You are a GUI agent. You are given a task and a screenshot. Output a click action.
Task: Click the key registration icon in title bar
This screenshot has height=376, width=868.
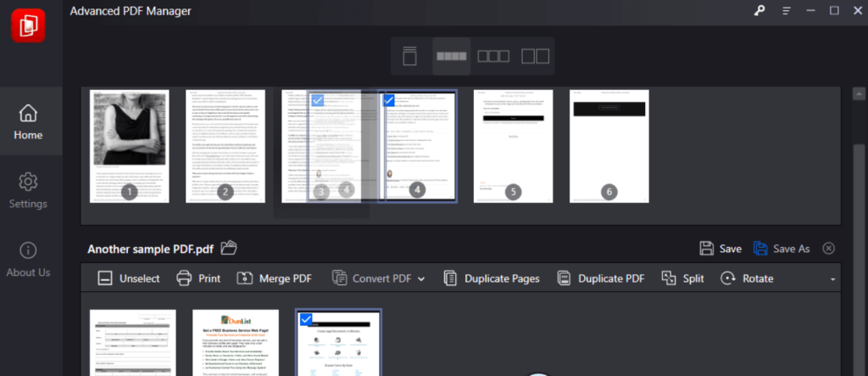click(x=759, y=10)
